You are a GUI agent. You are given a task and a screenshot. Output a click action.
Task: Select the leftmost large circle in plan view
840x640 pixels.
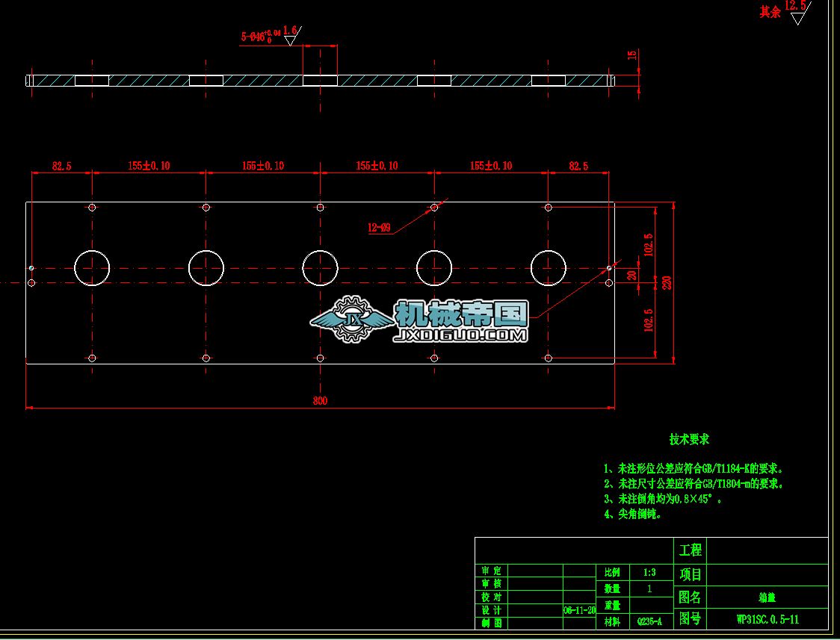coord(91,269)
